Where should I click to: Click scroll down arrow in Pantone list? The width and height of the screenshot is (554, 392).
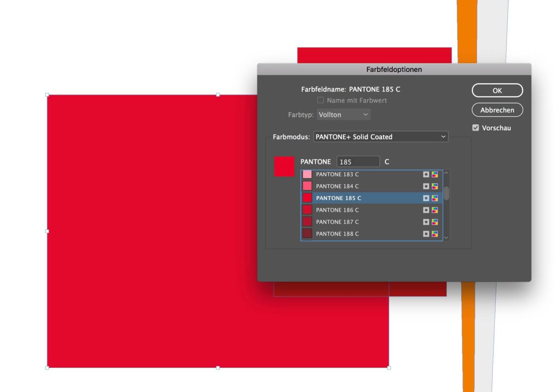[x=446, y=237]
